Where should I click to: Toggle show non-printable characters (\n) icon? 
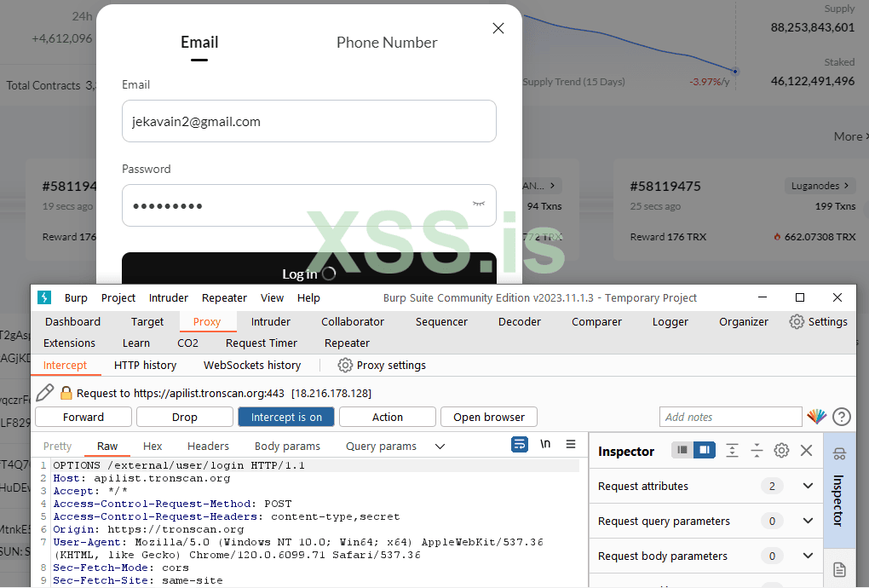pos(545,444)
